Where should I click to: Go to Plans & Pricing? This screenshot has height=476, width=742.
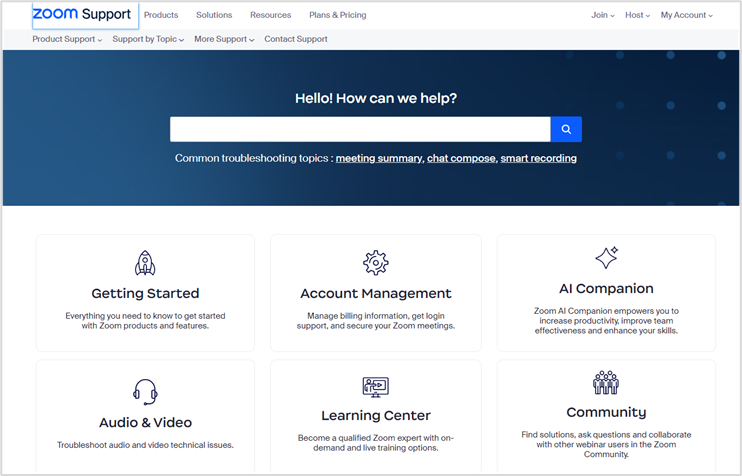click(337, 15)
